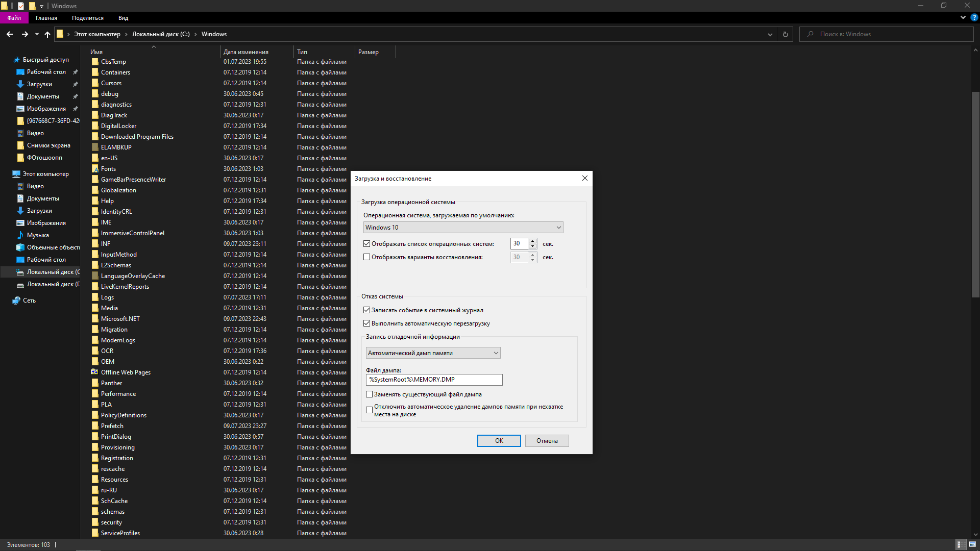Select Музыка icon in navigation pane
Screen dimensions: 980x551
[x=20, y=235]
